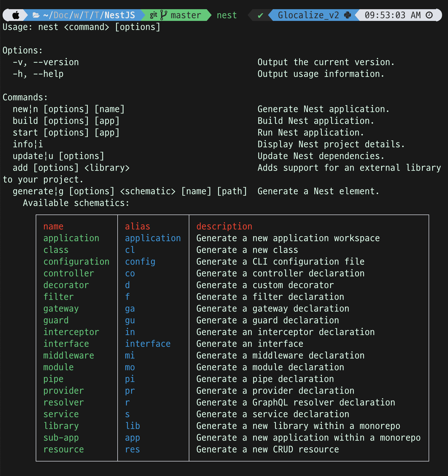Image resolution: width=448 pixels, height=476 pixels.
Task: Click the red 'description' column header
Action: [x=224, y=227]
